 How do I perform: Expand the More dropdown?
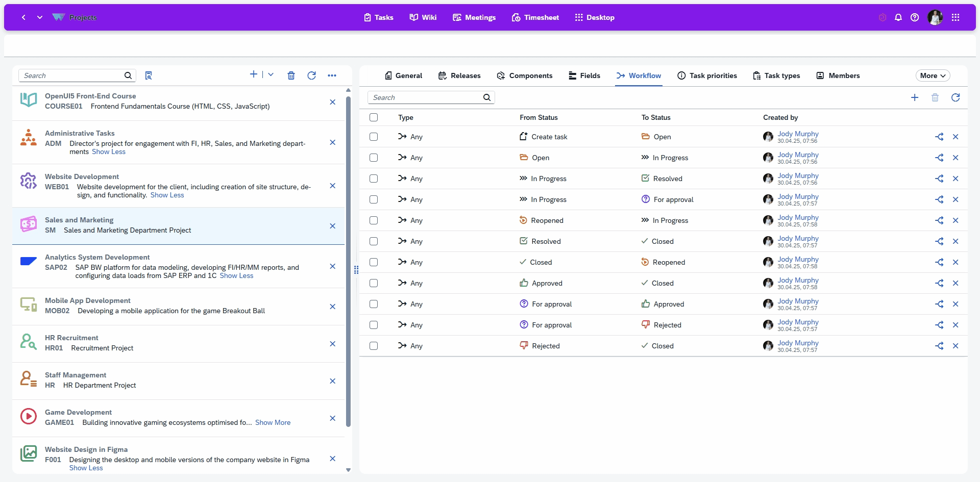933,75
